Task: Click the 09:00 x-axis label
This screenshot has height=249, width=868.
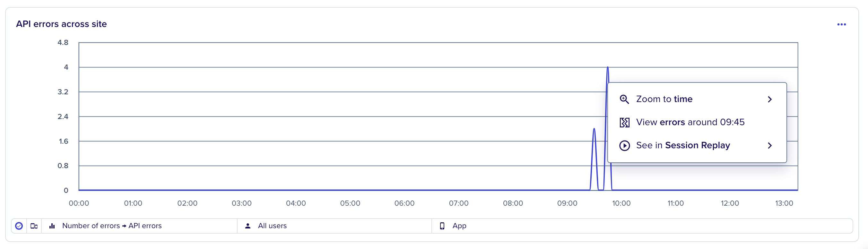Action: tap(567, 203)
